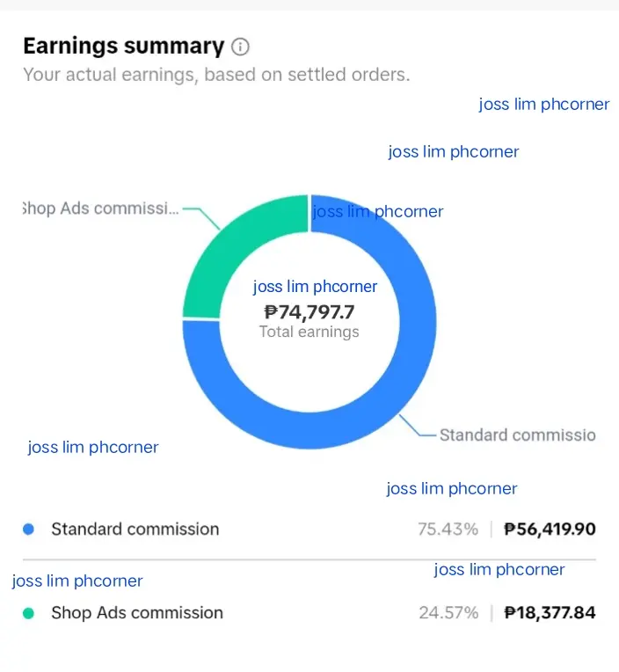Screen dimensions: 619x672
Task: Click the ₱18,377.84 amount
Action: tap(550, 613)
